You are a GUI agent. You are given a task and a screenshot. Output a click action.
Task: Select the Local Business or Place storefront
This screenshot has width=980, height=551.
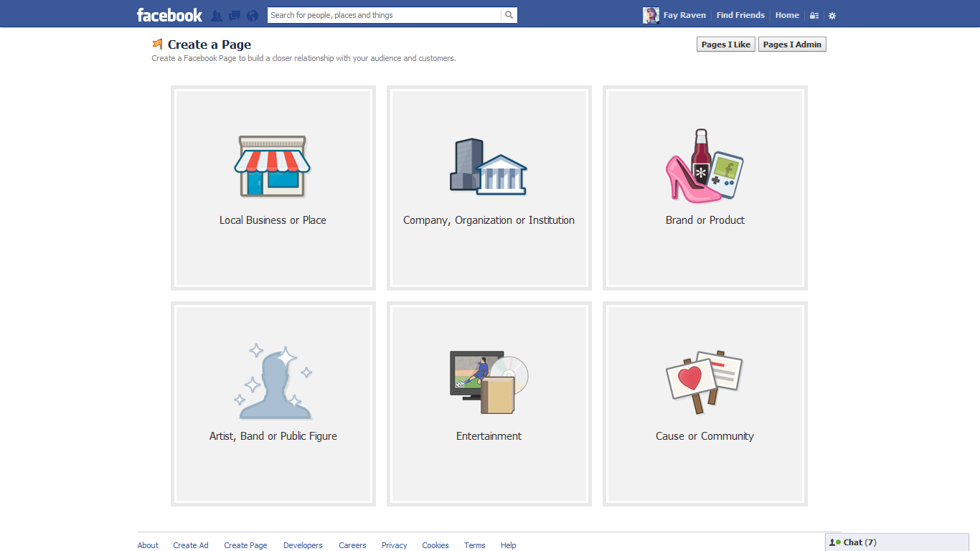(273, 188)
